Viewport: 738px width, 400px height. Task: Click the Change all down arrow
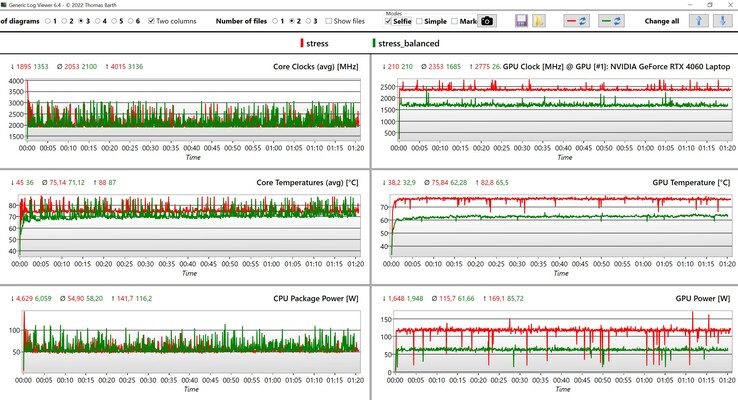tap(722, 21)
